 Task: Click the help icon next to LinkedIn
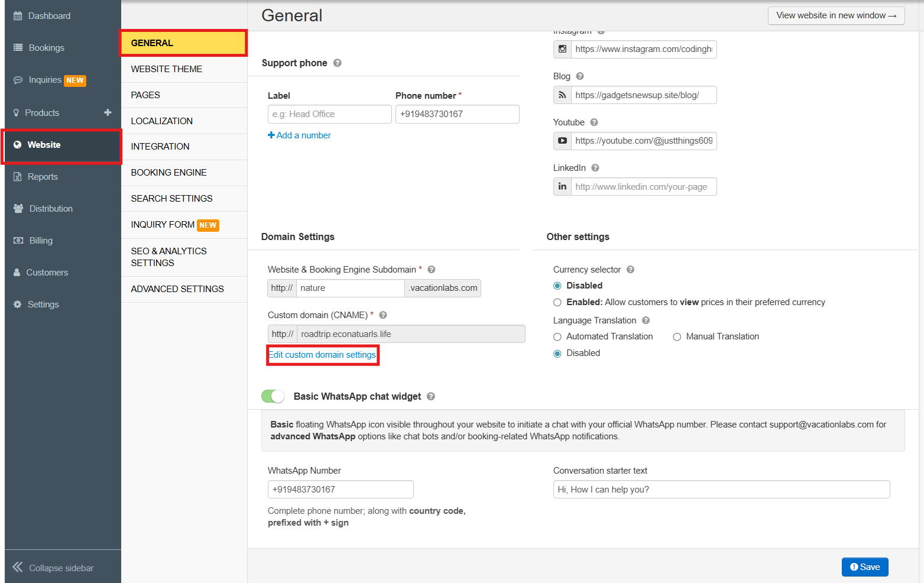tap(595, 168)
